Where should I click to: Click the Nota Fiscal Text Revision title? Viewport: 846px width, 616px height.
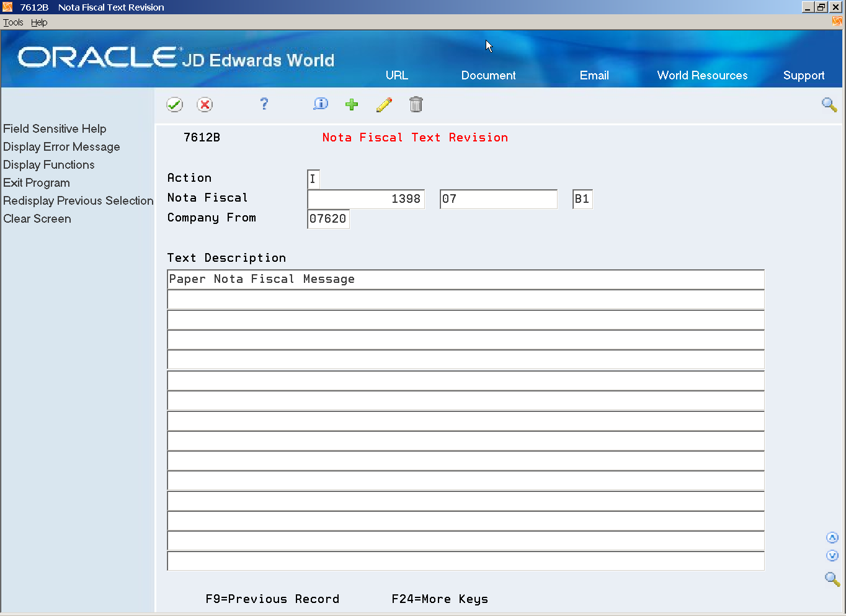click(x=415, y=137)
